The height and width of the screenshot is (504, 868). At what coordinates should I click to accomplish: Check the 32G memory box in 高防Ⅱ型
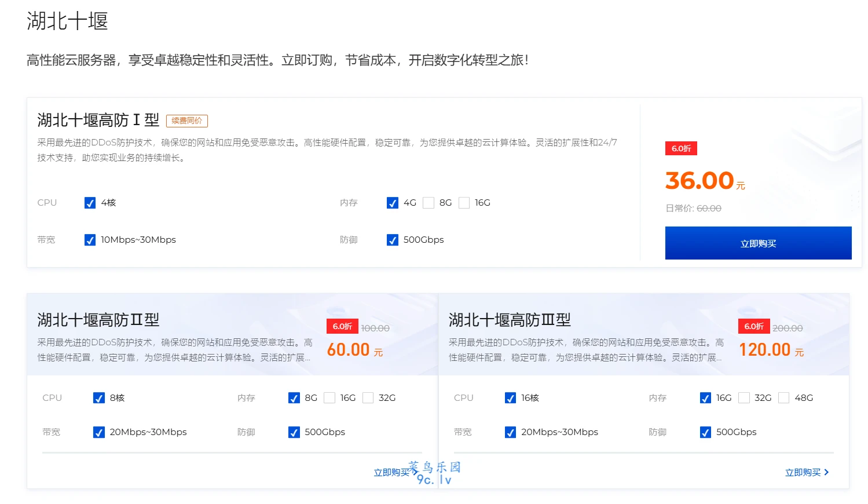[x=368, y=398]
